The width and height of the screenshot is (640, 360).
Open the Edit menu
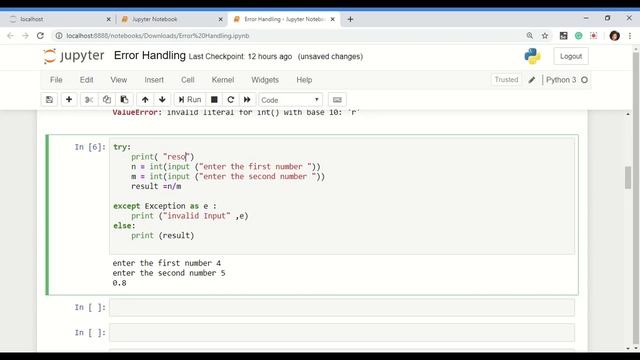tap(86, 80)
